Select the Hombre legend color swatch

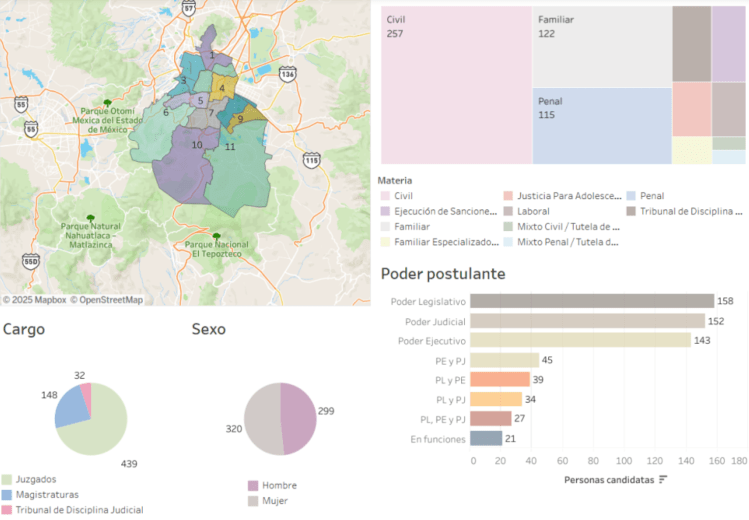click(x=254, y=485)
